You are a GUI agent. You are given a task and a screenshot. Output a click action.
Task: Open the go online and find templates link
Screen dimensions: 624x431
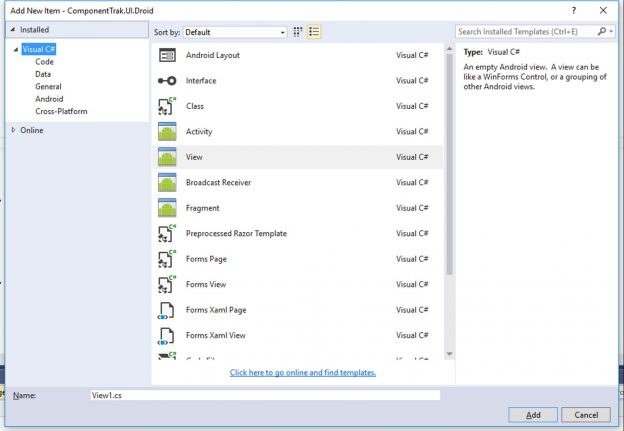click(303, 372)
